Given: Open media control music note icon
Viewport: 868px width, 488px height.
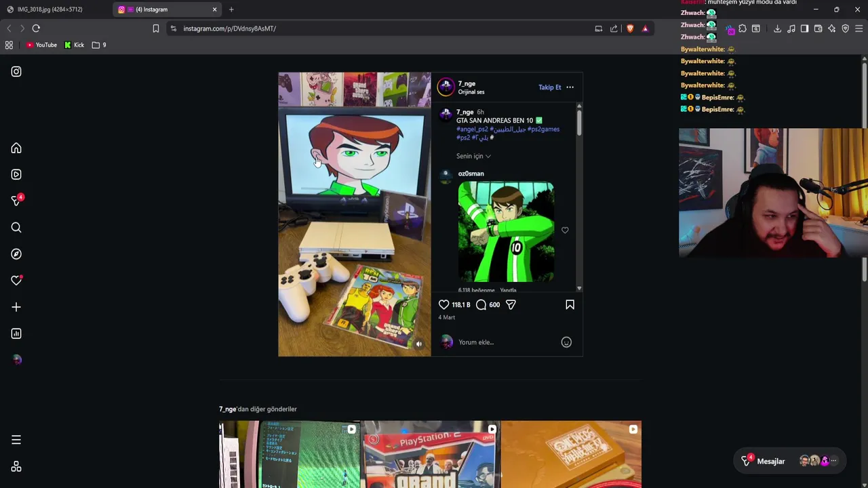Looking at the screenshot, I should pos(791,28).
